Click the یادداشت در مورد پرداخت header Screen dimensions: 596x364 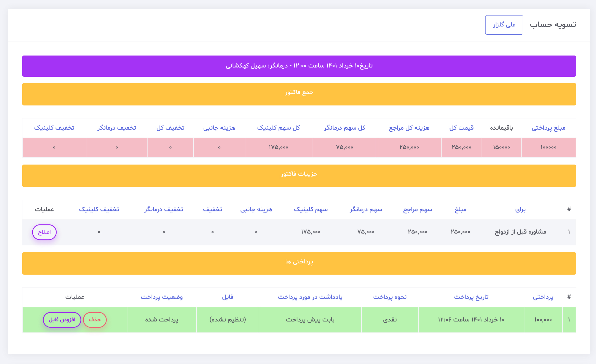(310, 297)
